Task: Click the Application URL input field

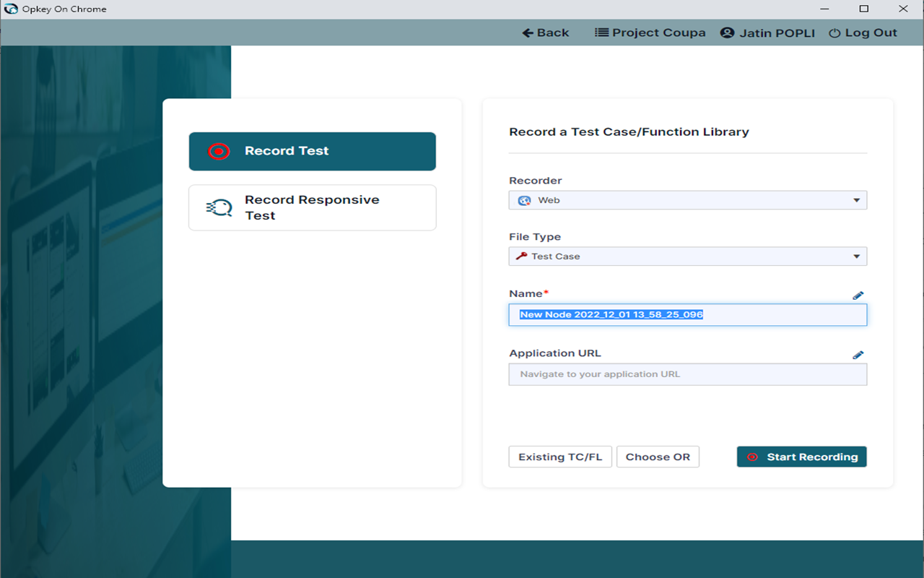Action: [x=688, y=374]
